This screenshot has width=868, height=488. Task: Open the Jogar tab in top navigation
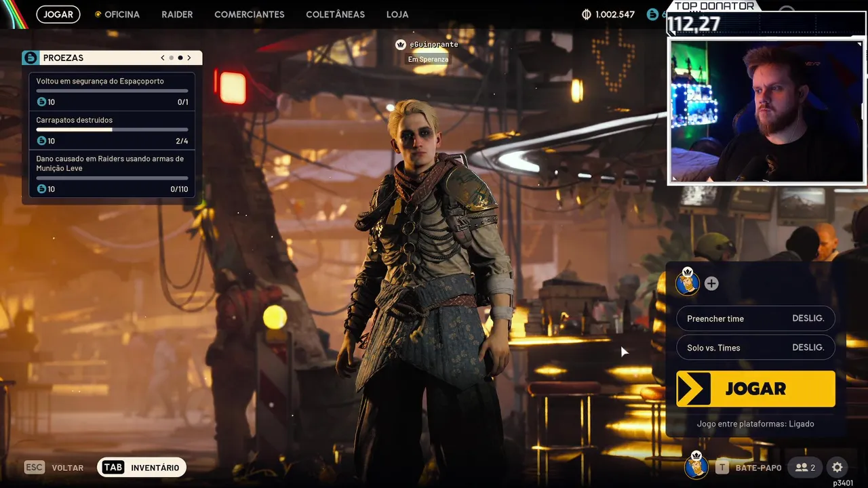(58, 14)
